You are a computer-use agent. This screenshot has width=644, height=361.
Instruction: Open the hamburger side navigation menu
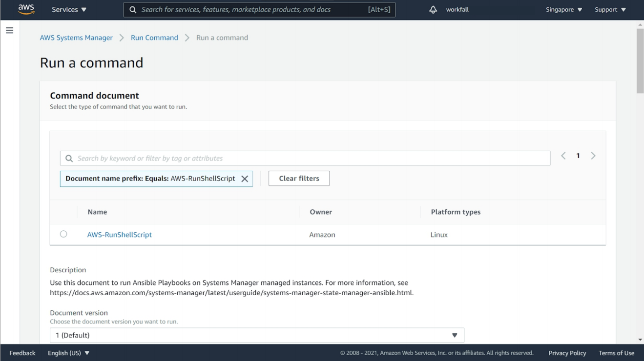click(x=9, y=30)
